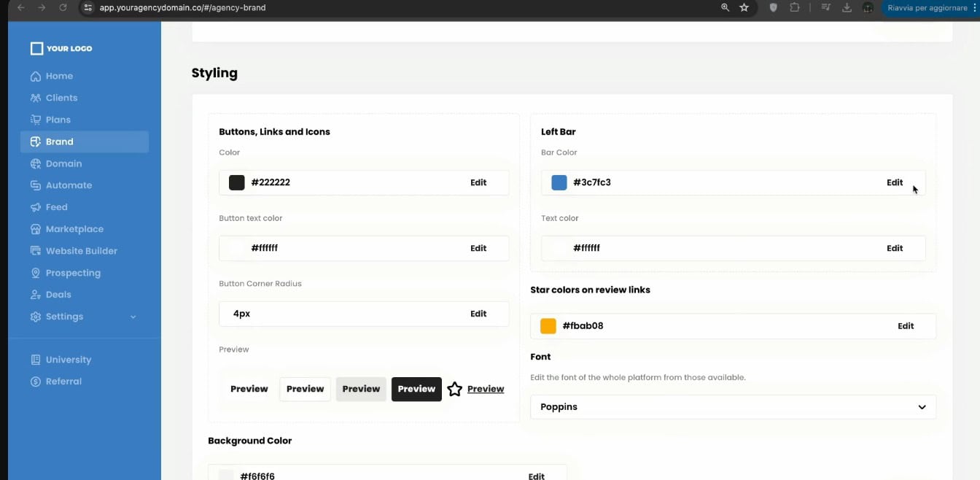The image size is (980, 480).
Task: Click the Prospecting location pin icon
Action: point(35,273)
